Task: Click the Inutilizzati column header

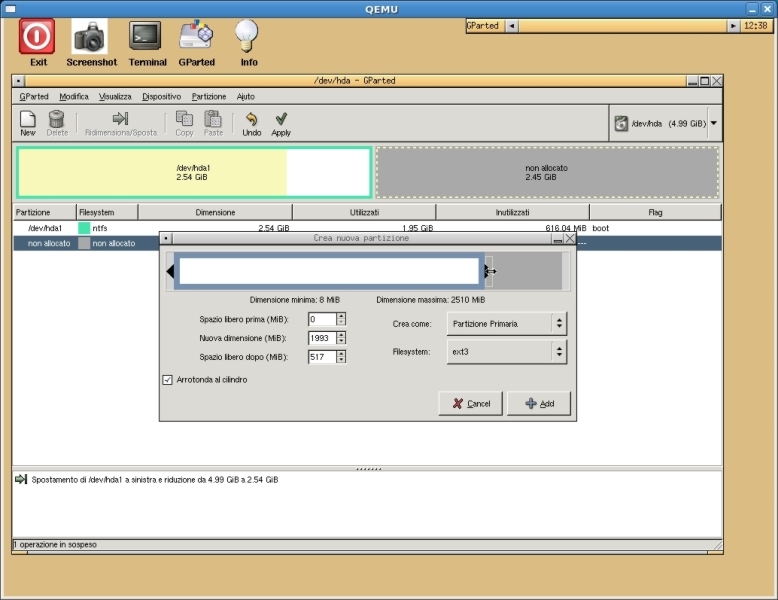Action: pyautogui.click(x=513, y=212)
